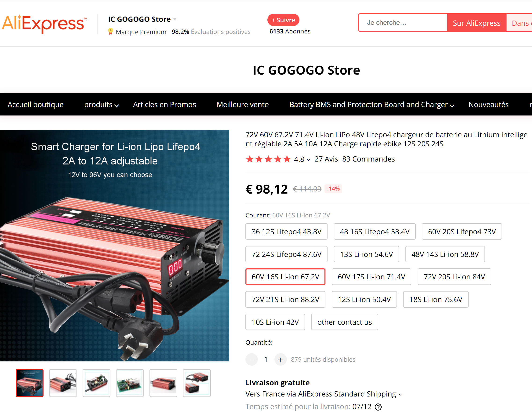
Task: Open the Articles en Promos tab
Action: click(x=164, y=104)
